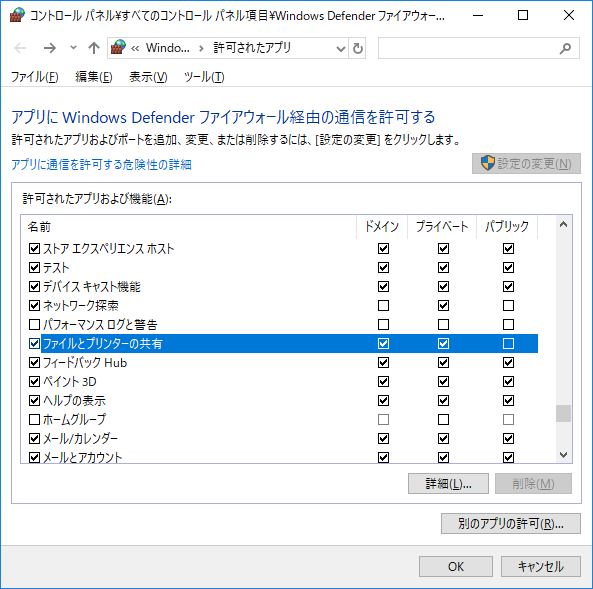This screenshot has width=593, height=589.
Task: Open the ファイル(F) menu
Action: click(34, 77)
